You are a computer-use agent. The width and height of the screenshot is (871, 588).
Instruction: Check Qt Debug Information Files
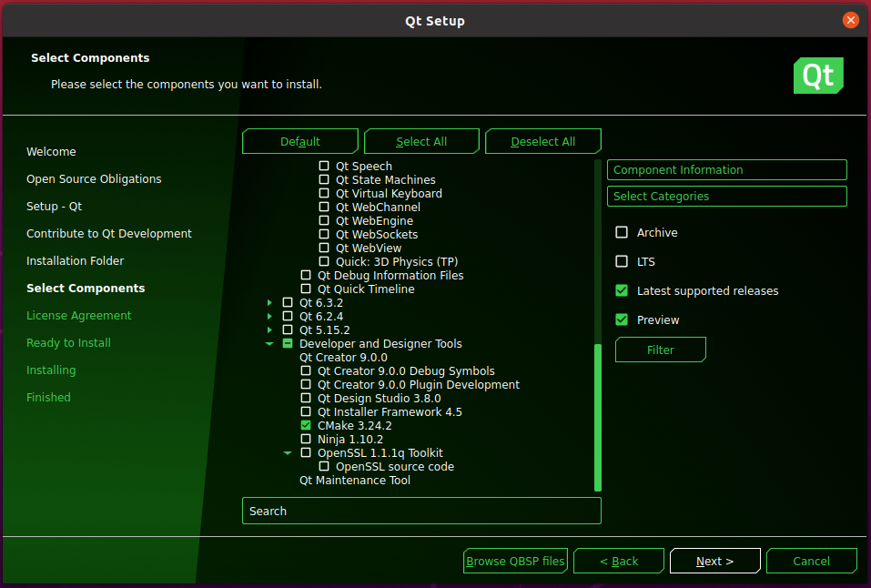coord(306,275)
